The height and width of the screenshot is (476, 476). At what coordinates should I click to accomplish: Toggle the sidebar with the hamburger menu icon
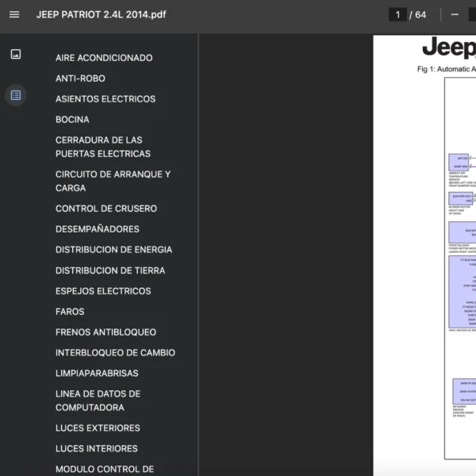(x=14, y=14)
